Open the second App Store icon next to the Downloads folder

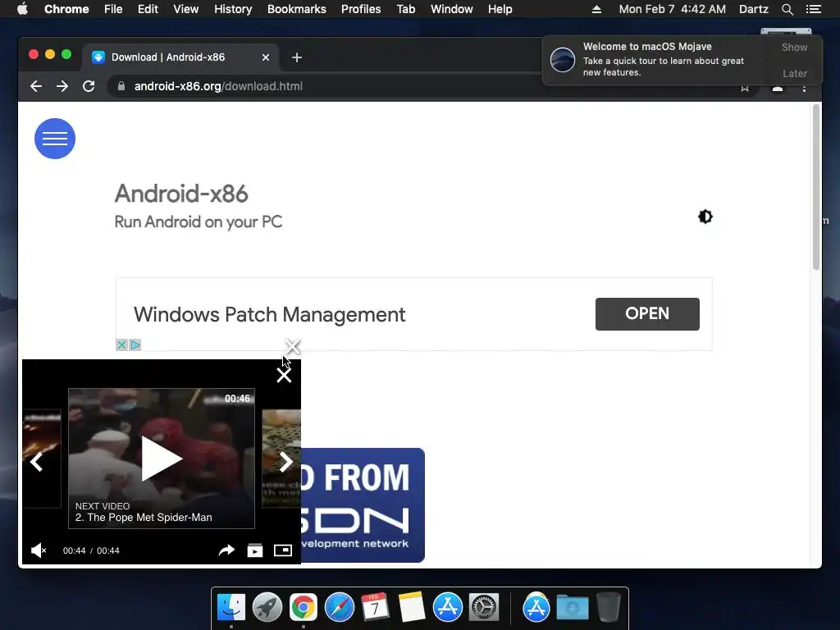point(536,607)
